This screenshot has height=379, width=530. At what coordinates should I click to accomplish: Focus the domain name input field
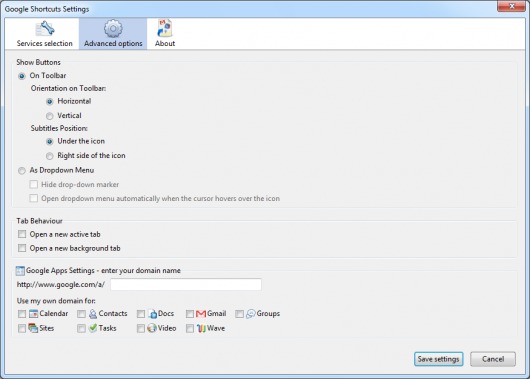tap(186, 284)
